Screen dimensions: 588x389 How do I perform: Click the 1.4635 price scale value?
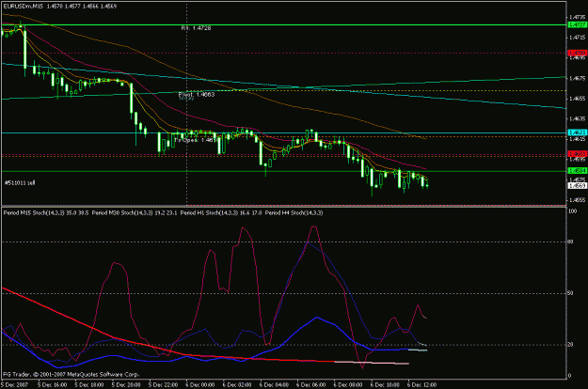pos(577,118)
